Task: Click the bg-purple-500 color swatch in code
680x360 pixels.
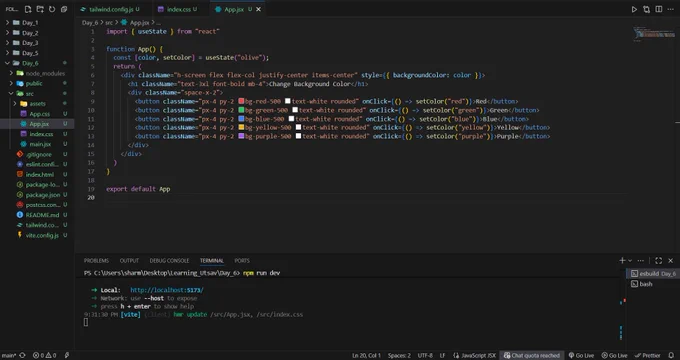Action: tap(242, 136)
